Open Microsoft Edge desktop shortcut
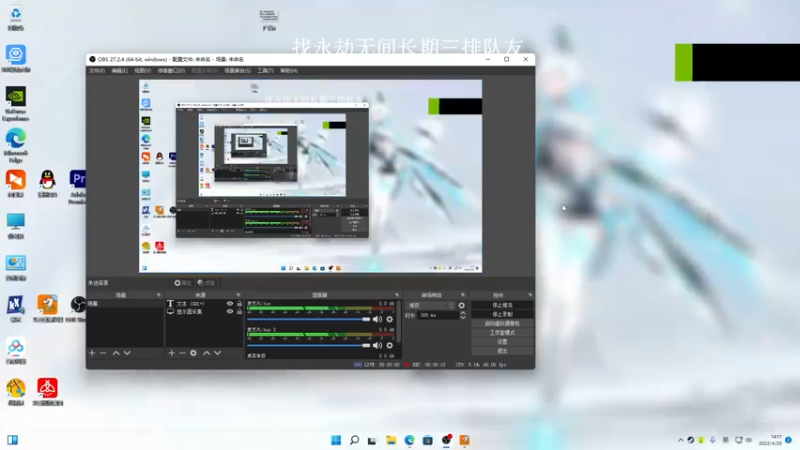Image resolution: width=800 pixels, height=450 pixels. tap(16, 145)
